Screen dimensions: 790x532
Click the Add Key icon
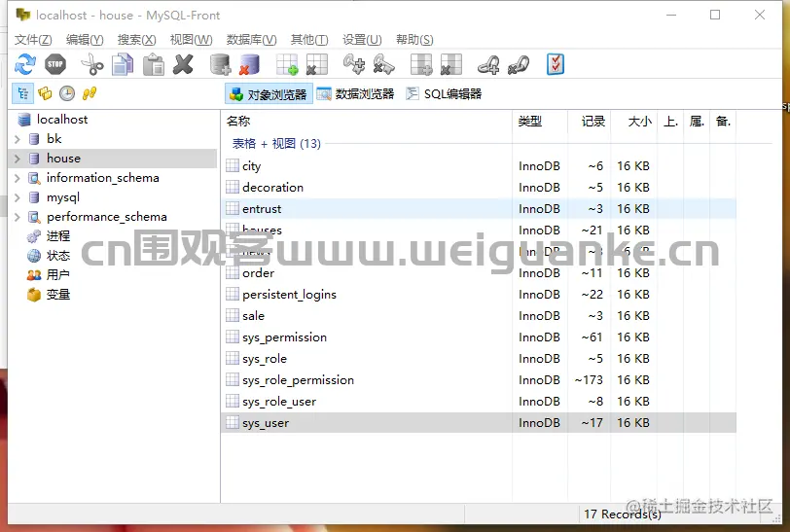point(354,64)
